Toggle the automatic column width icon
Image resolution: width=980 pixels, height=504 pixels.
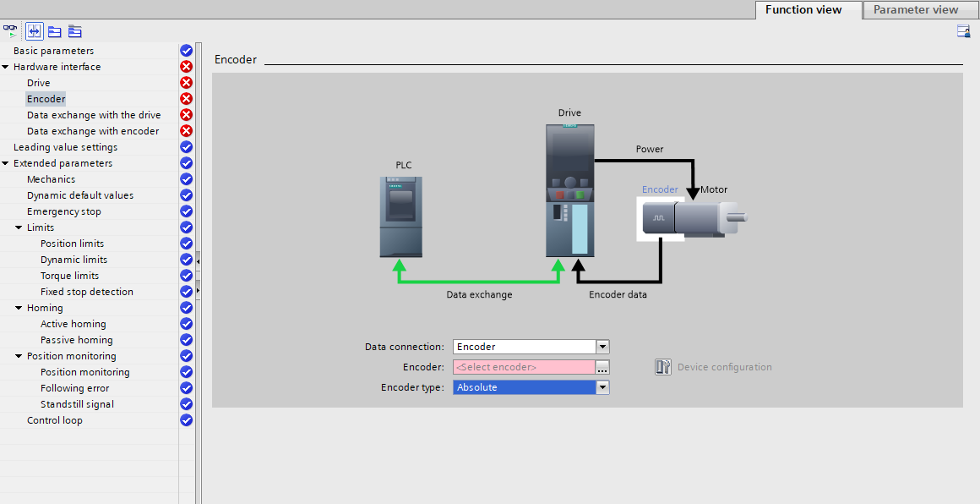[35, 30]
